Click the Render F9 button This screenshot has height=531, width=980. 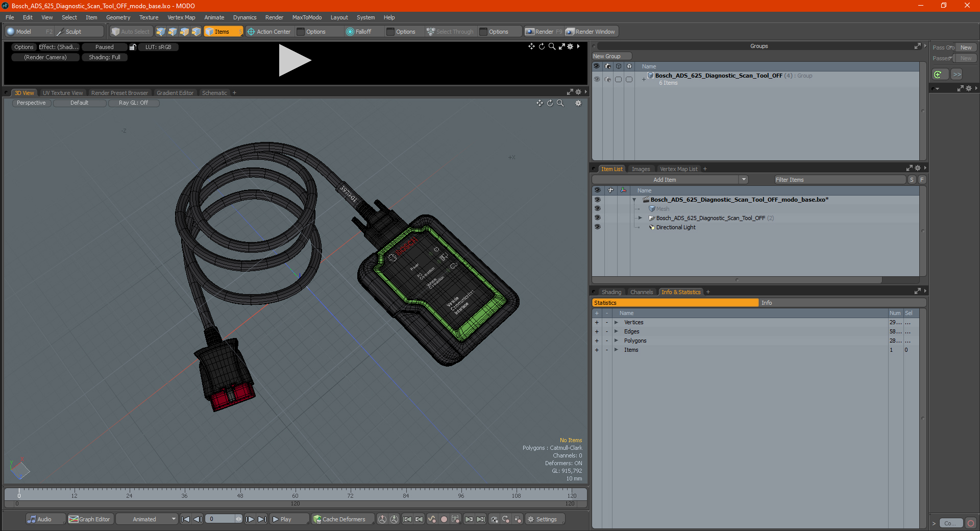[x=544, y=32]
